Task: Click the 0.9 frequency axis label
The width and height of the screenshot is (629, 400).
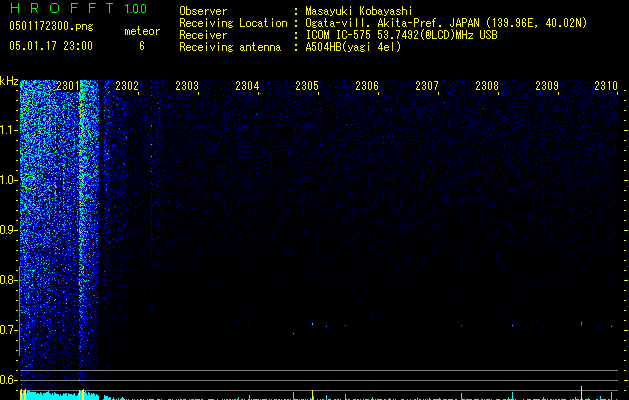Action: click(x=9, y=230)
